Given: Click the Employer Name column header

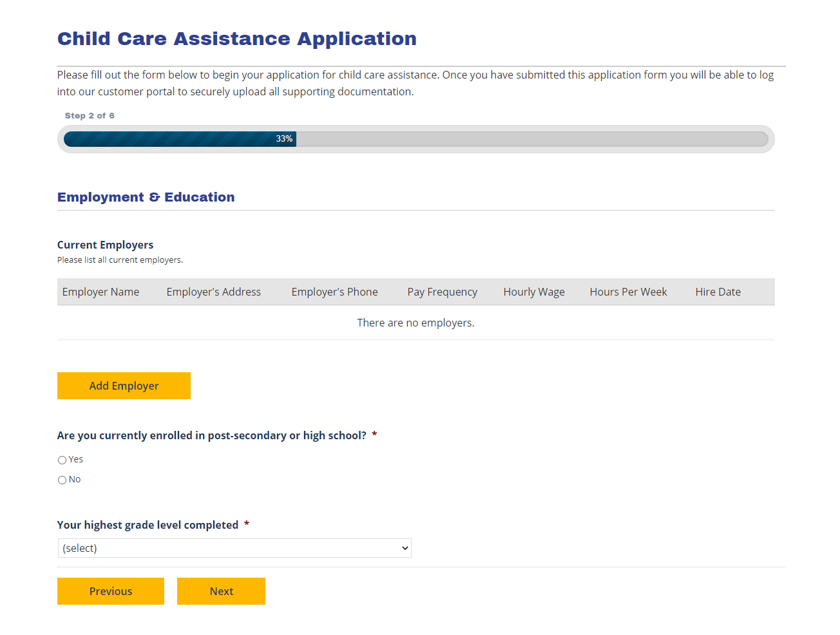Looking at the screenshot, I should tap(100, 292).
